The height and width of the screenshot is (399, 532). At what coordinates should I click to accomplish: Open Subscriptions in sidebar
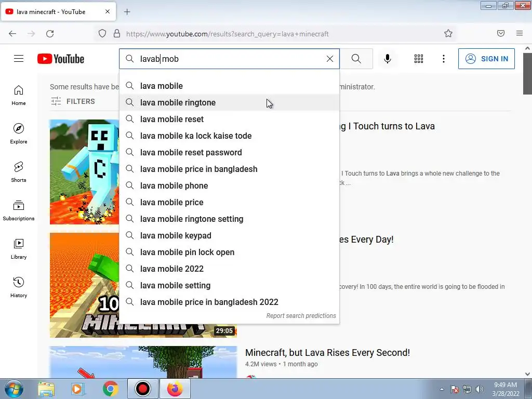pos(19,211)
